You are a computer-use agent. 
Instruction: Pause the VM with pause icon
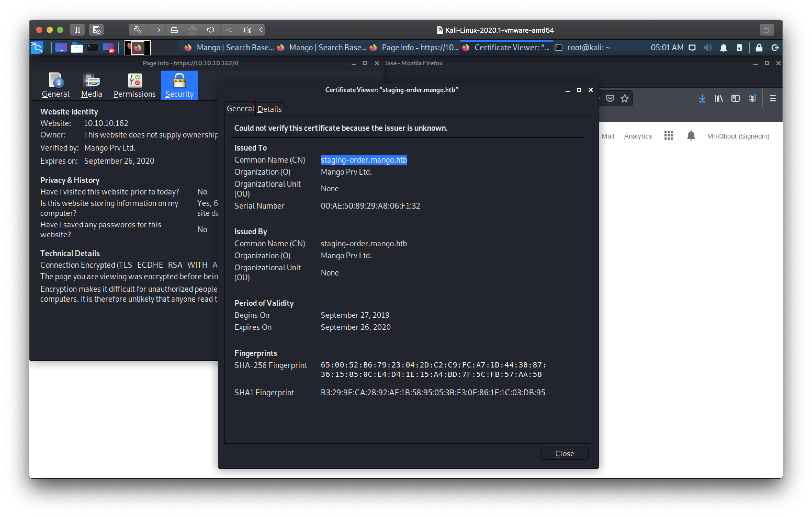[77, 30]
